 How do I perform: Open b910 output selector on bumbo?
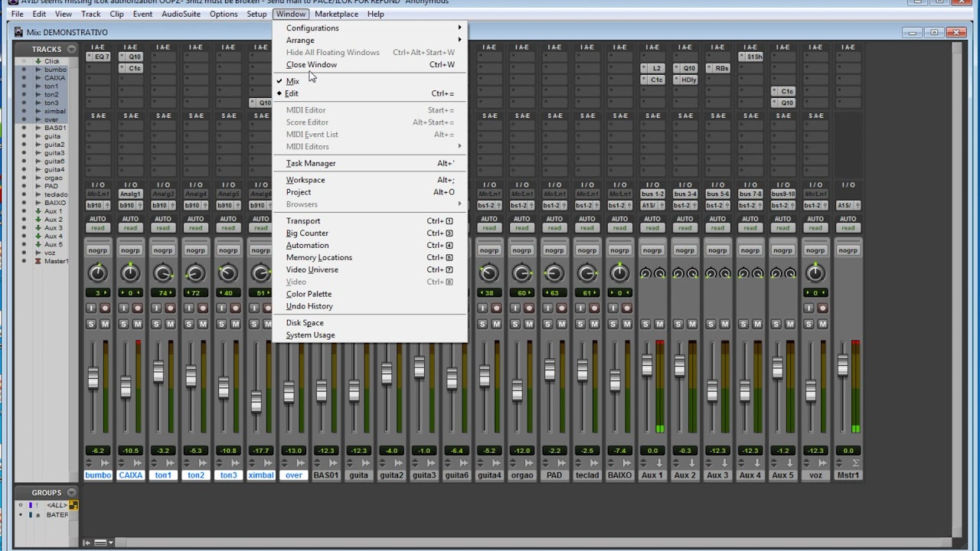click(x=98, y=206)
